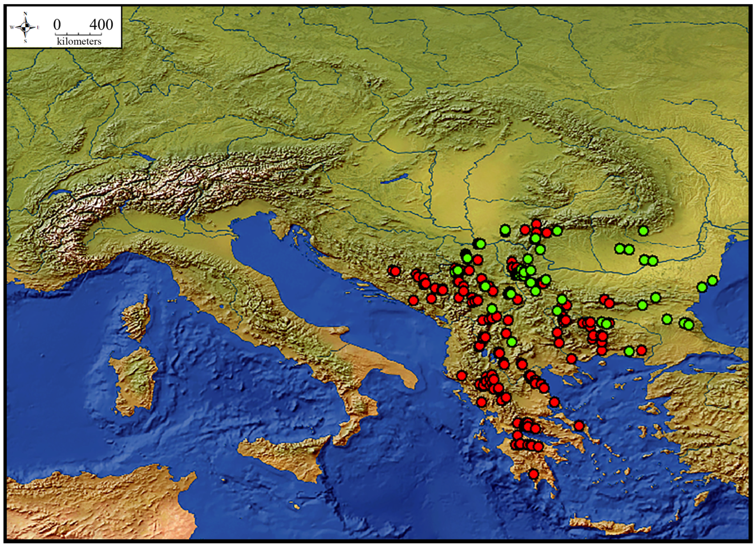
Task: Click the zero label on scale bar
Action: (57, 25)
